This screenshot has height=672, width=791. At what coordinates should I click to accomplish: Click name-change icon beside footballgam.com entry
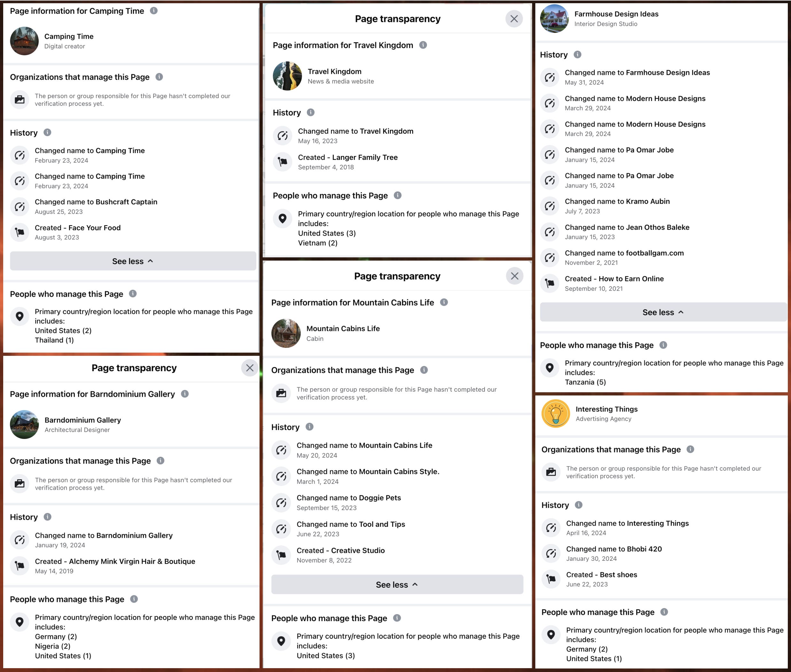click(550, 258)
